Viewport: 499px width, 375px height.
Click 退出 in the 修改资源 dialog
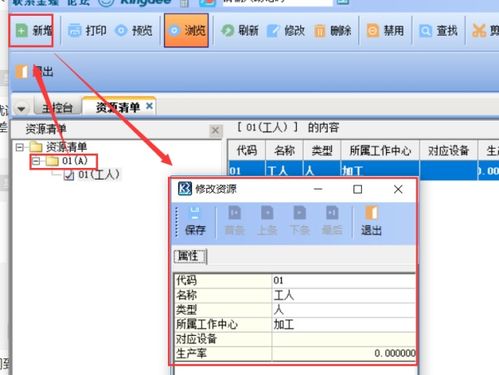point(371,221)
